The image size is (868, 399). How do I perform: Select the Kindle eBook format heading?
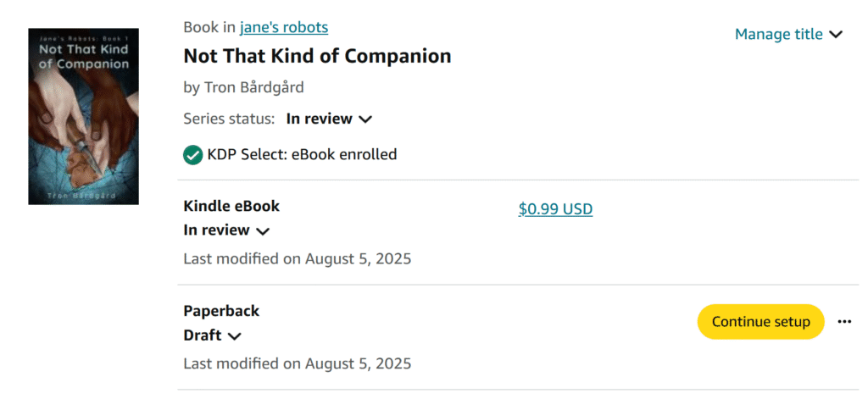231,206
